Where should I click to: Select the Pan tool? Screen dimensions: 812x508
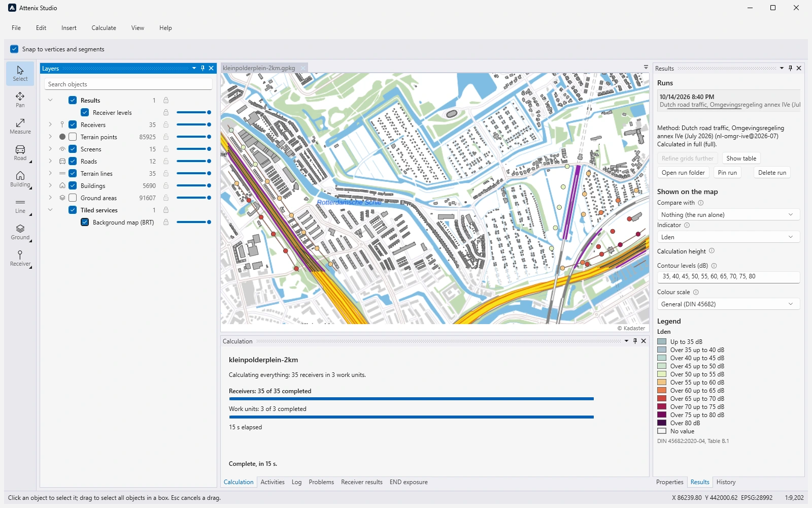[20, 100]
